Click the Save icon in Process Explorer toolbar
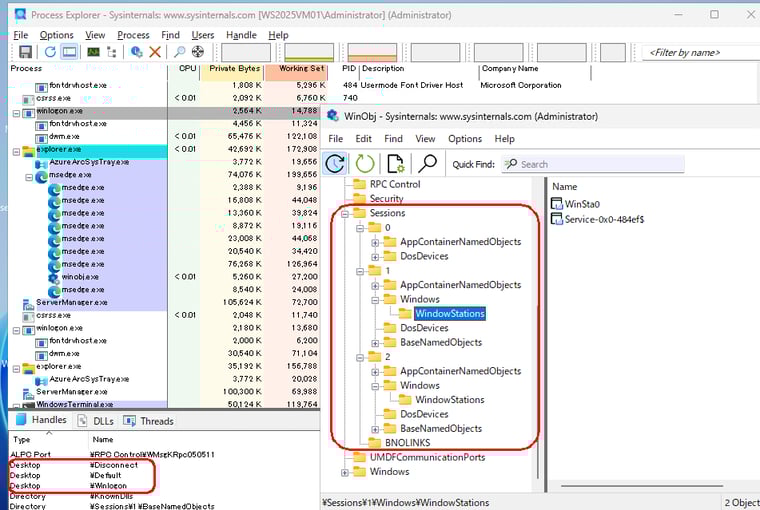760x510 pixels. 25,52
